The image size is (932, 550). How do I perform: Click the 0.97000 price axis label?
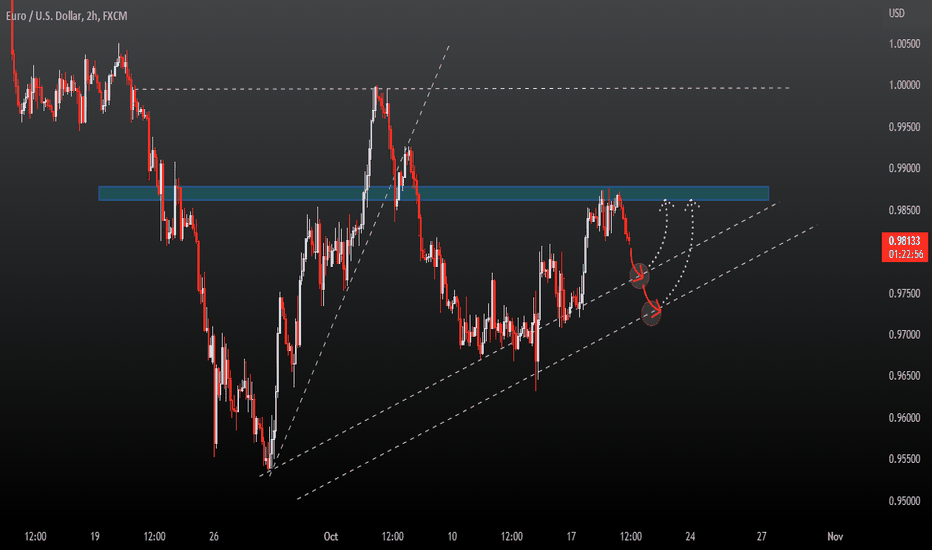(904, 335)
